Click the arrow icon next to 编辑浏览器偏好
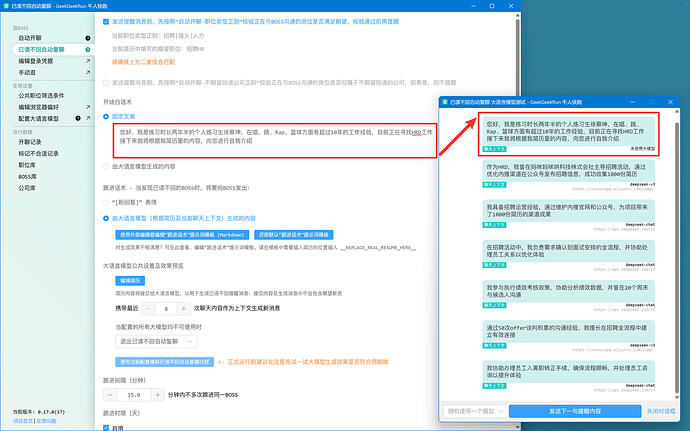The width and height of the screenshot is (690, 431). pyautogui.click(x=88, y=107)
